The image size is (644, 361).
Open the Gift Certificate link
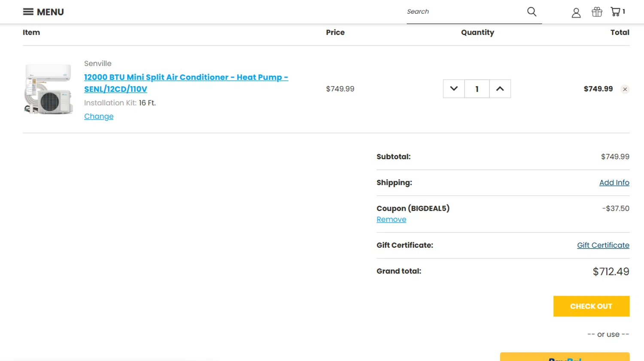point(603,245)
